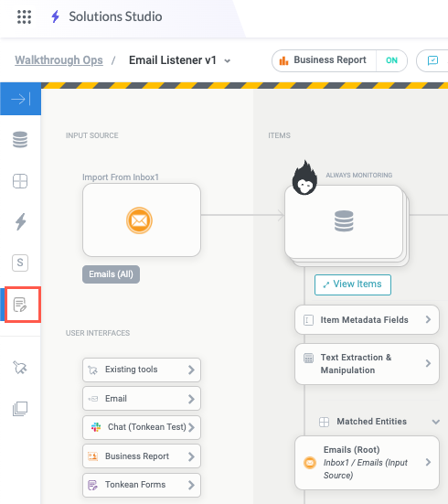Select the Import From Inbox1 input source card

click(142, 220)
